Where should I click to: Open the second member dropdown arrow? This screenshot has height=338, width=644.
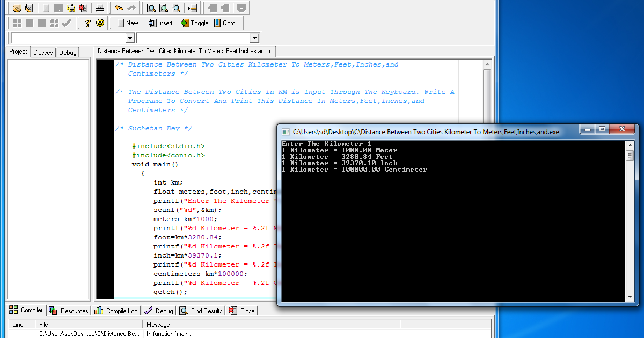point(255,38)
